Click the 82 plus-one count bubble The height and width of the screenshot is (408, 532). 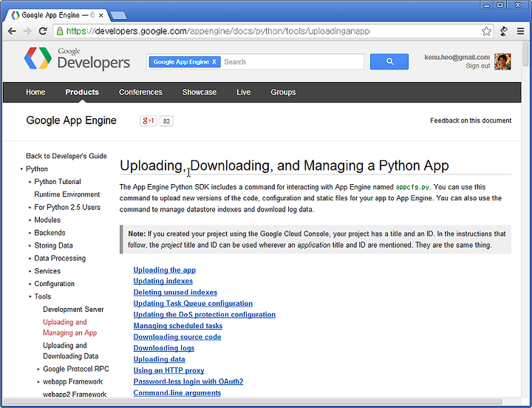point(166,120)
